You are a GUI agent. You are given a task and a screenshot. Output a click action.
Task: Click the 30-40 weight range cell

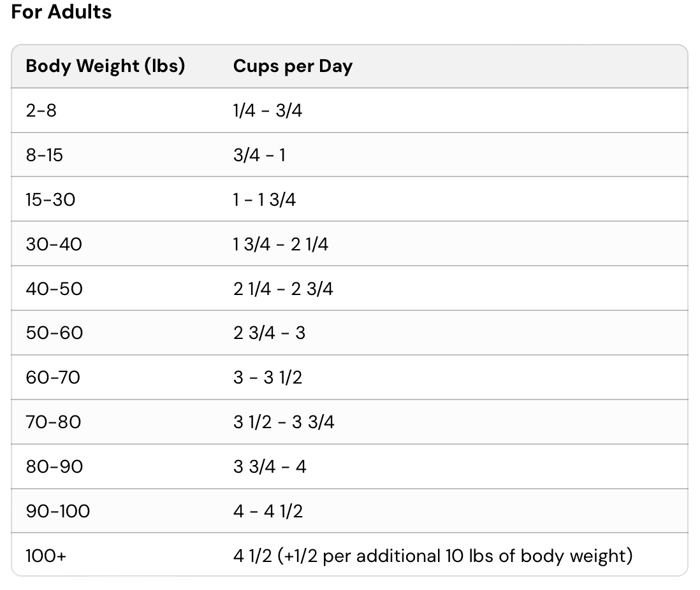click(x=54, y=244)
